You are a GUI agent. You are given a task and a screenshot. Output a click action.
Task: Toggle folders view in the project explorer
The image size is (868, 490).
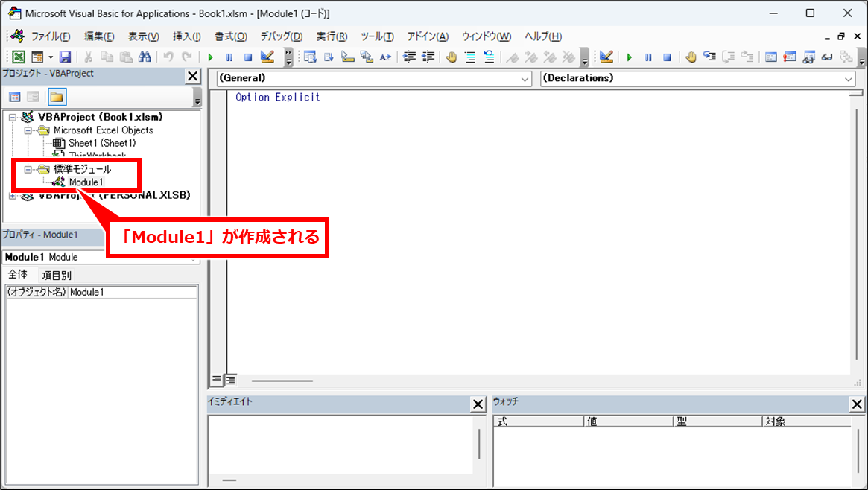(x=57, y=97)
